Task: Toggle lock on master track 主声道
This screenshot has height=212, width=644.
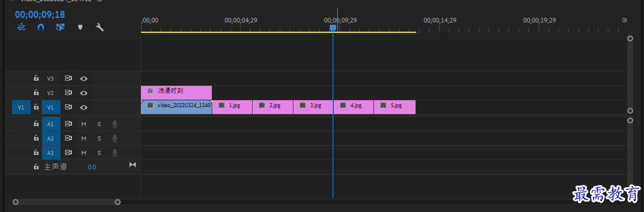Action: [36, 167]
